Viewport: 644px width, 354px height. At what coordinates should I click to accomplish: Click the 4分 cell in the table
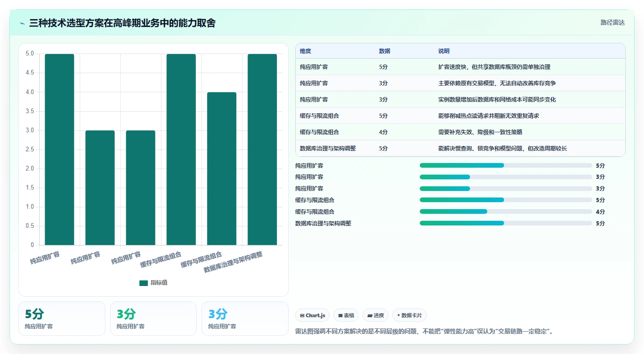pos(383,132)
